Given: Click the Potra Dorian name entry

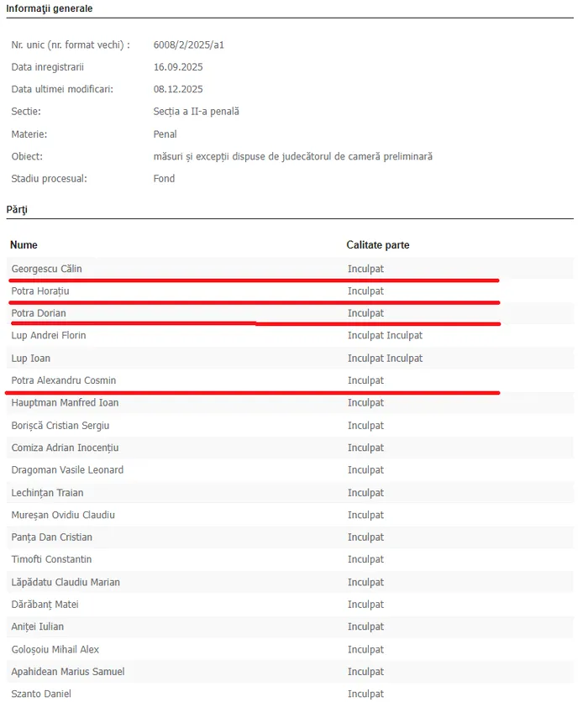Looking at the screenshot, I should 39,313.
